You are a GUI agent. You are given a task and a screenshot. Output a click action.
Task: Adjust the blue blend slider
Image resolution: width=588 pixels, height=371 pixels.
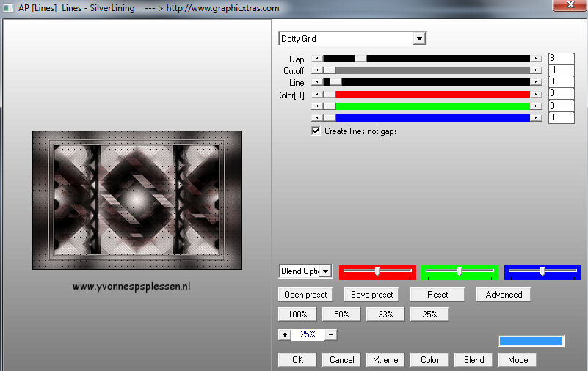pos(542,271)
